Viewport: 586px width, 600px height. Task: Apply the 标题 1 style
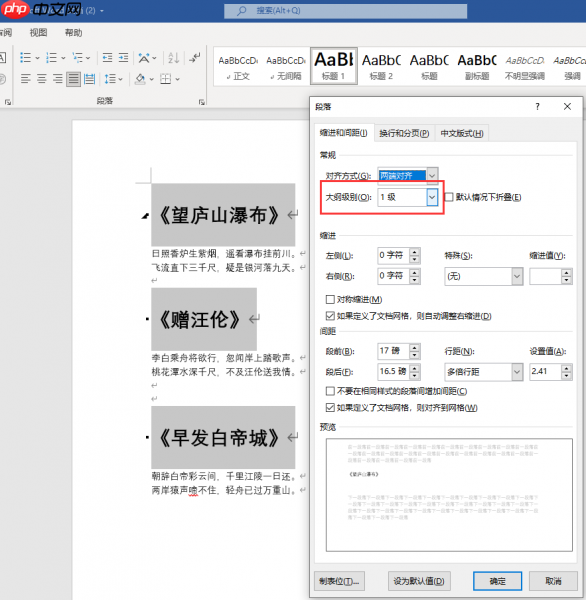pyautogui.click(x=334, y=66)
